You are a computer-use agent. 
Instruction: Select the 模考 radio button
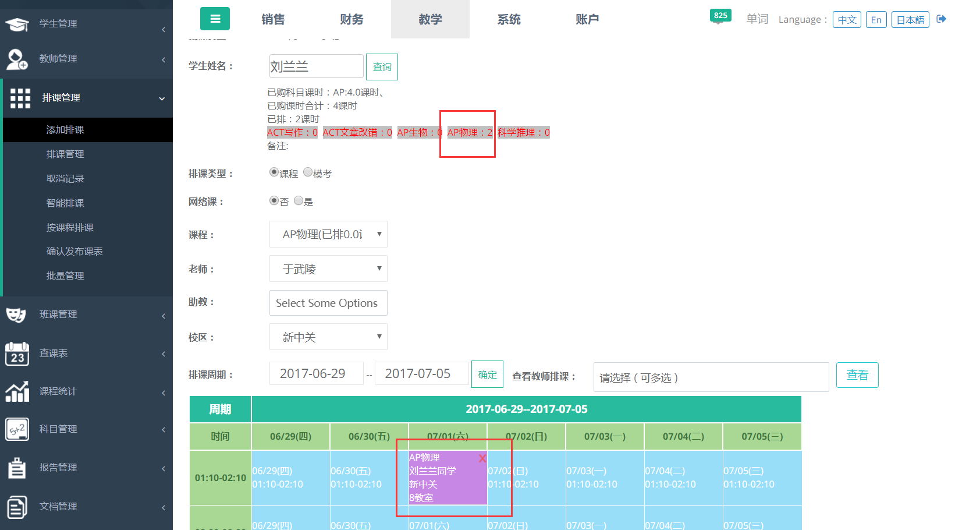pos(308,172)
